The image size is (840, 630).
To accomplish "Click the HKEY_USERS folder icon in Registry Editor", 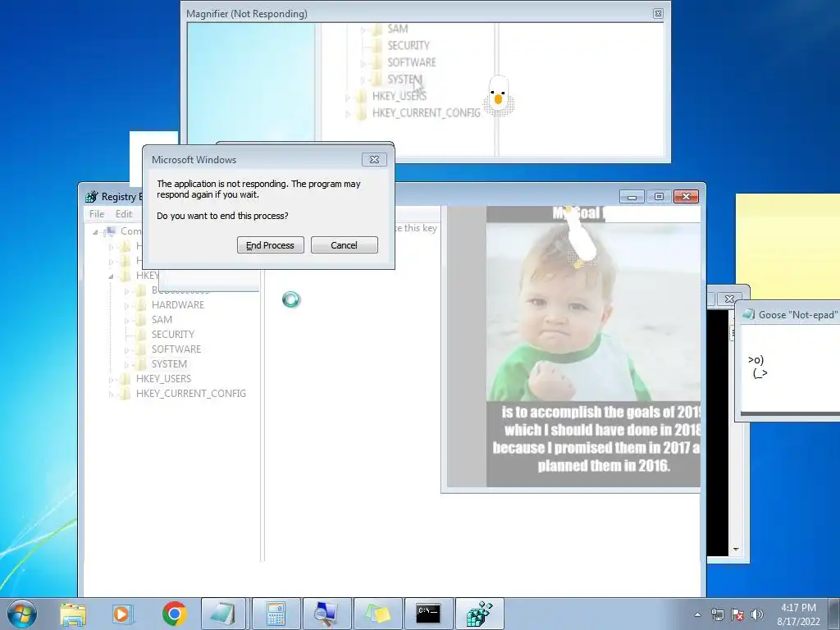I will (x=126, y=379).
